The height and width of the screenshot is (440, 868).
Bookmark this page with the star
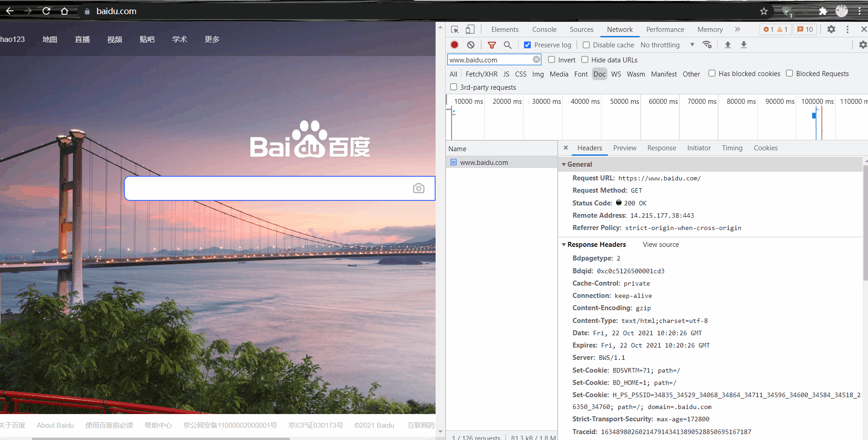pyautogui.click(x=764, y=11)
